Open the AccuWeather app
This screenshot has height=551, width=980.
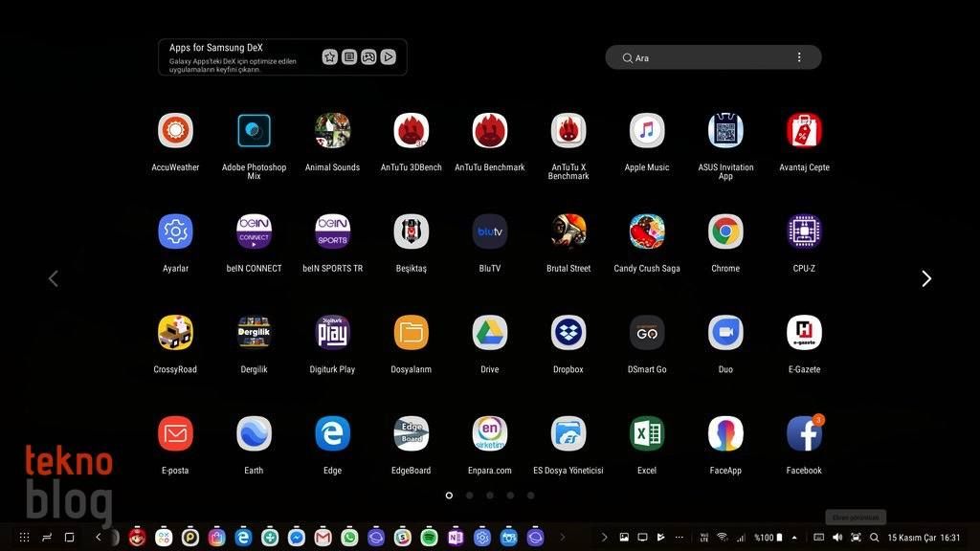(175, 131)
